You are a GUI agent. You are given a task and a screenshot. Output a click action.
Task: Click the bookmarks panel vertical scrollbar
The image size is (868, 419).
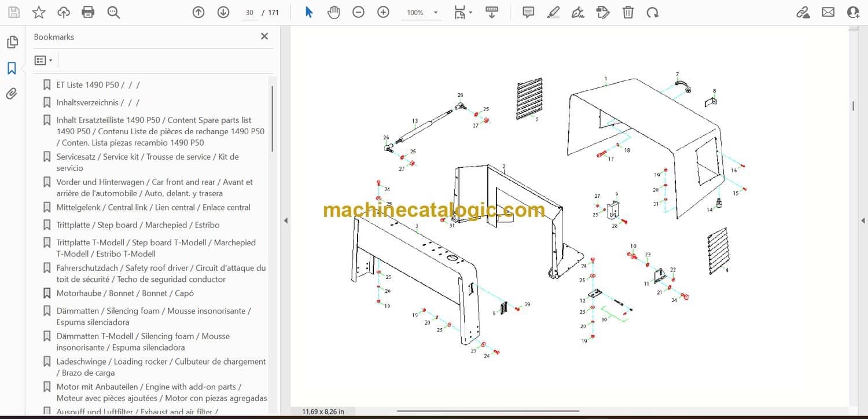pos(272,118)
